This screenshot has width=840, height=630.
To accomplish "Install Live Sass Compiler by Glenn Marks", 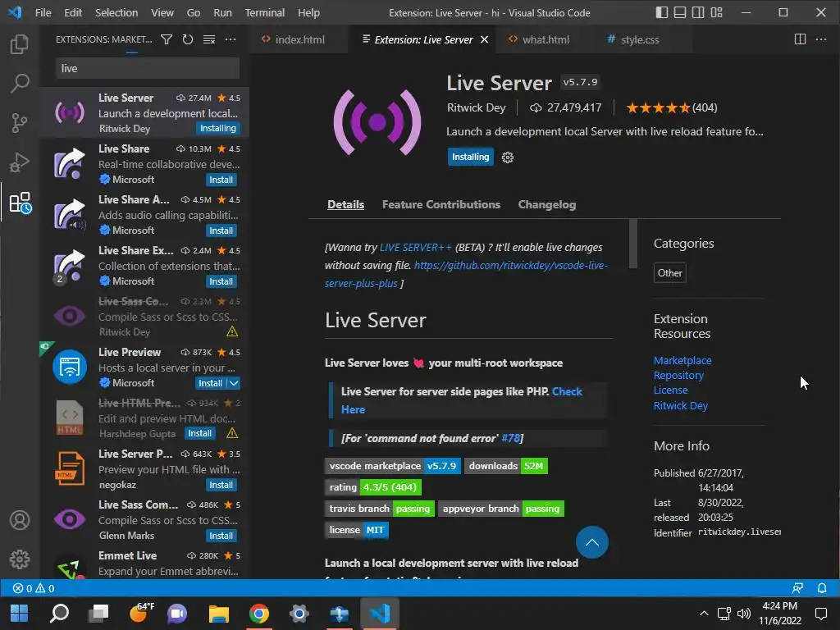I will pyautogui.click(x=221, y=536).
